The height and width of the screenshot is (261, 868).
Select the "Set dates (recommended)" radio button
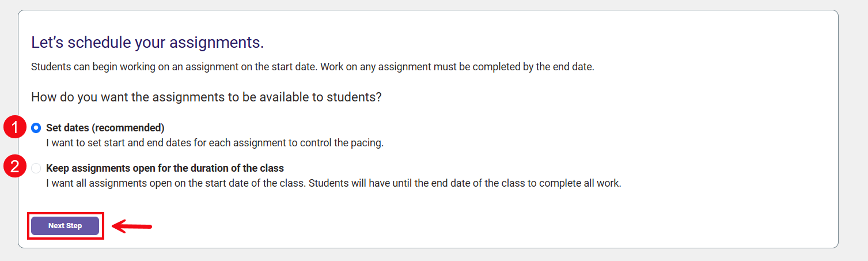(36, 128)
